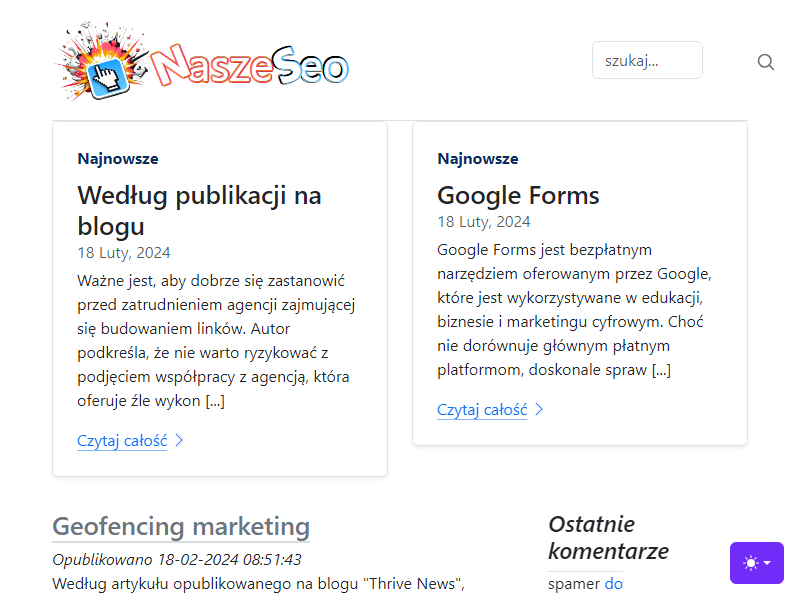Open 'Czytaj całość' under Google Forms article

point(482,409)
